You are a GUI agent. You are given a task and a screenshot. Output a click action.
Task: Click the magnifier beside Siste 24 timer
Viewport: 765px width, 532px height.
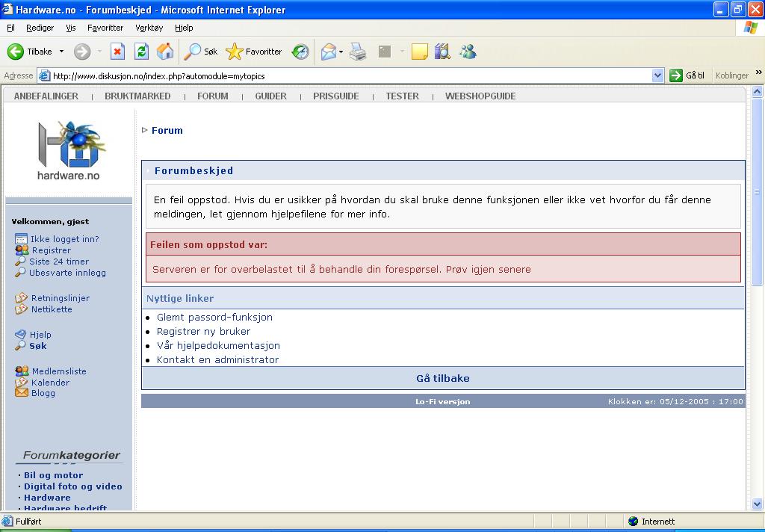point(20,261)
